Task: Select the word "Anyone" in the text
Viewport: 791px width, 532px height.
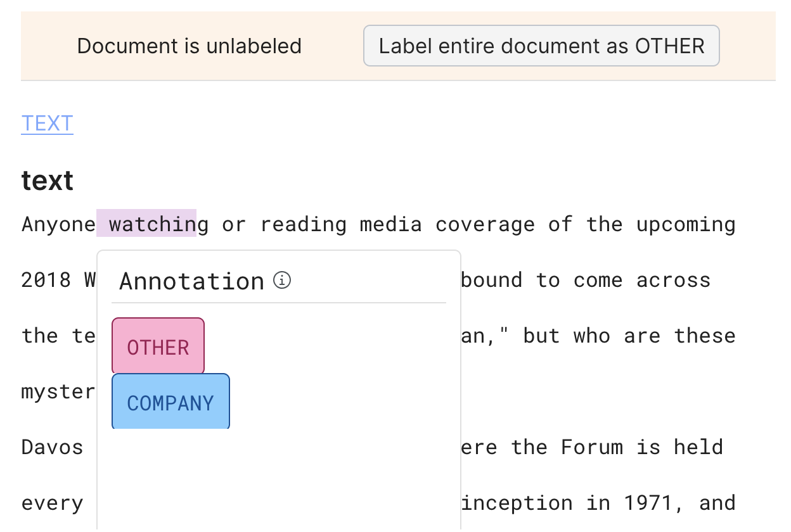Action: point(59,224)
